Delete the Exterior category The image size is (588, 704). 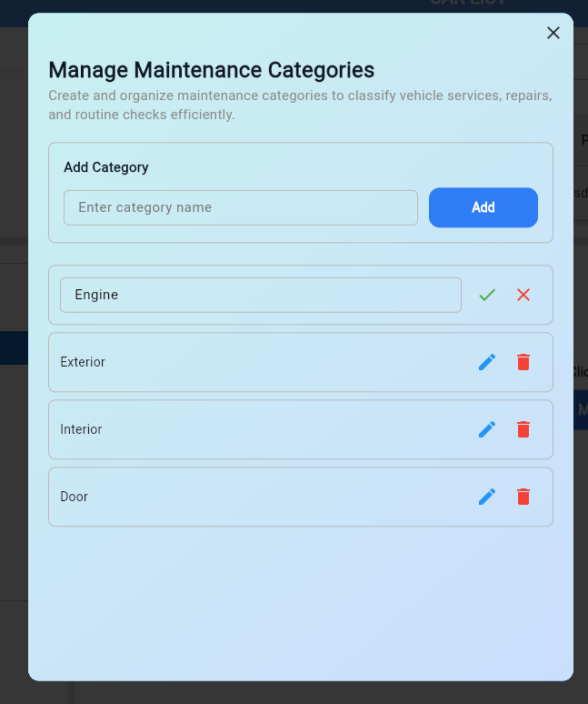523,362
